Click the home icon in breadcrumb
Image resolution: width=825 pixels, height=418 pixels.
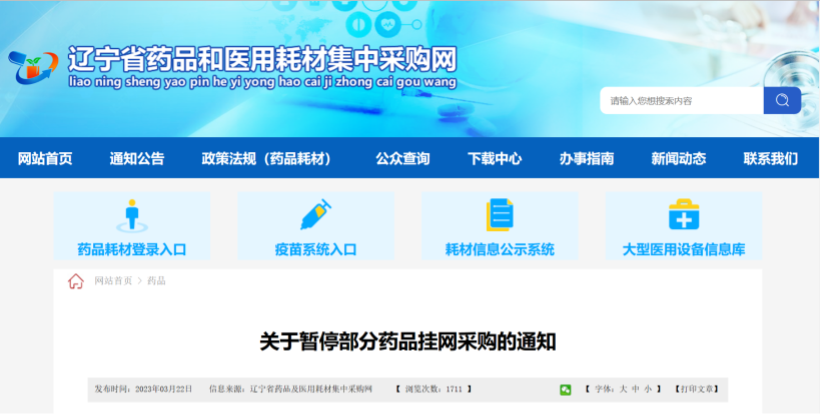pyautogui.click(x=76, y=282)
